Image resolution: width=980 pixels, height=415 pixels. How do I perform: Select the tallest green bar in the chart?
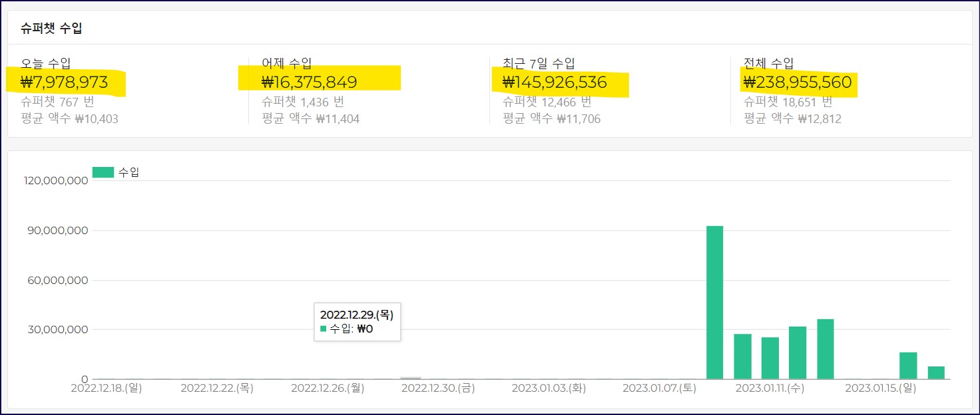pyautogui.click(x=715, y=303)
